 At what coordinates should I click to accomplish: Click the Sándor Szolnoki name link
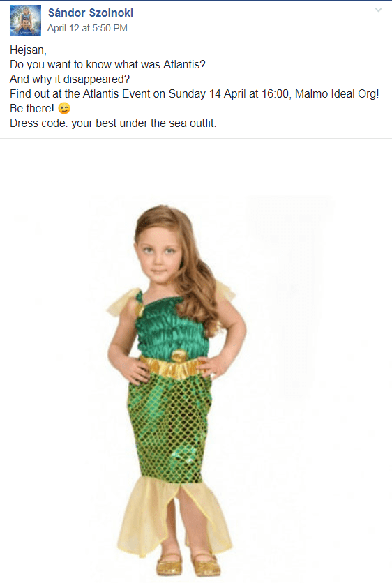click(91, 13)
